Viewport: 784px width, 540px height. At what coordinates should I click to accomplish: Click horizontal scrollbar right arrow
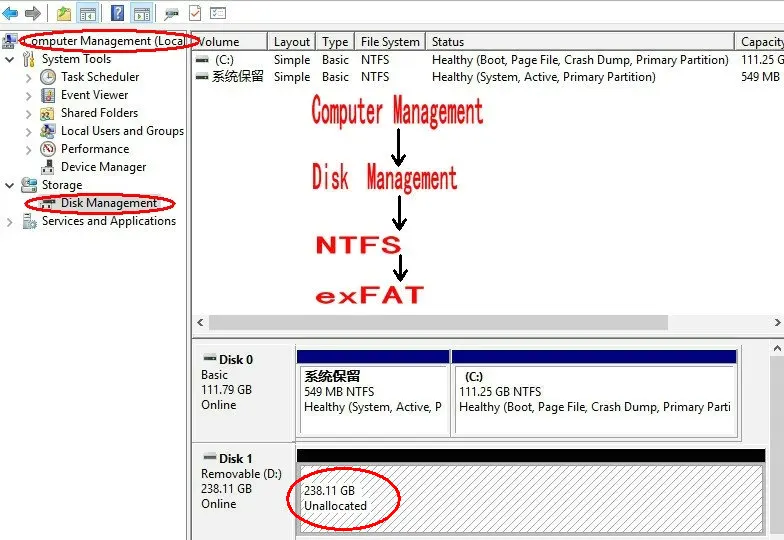(777, 322)
